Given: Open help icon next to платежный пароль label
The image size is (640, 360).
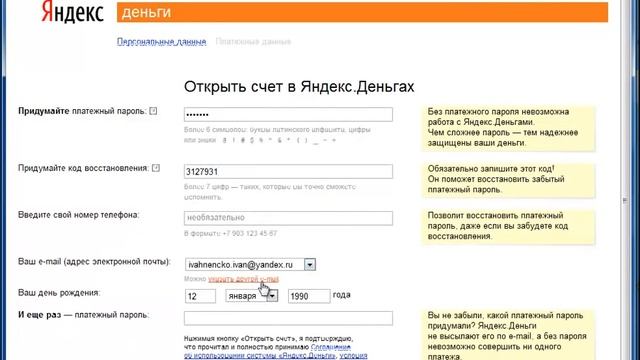Looking at the screenshot, I should [x=153, y=111].
